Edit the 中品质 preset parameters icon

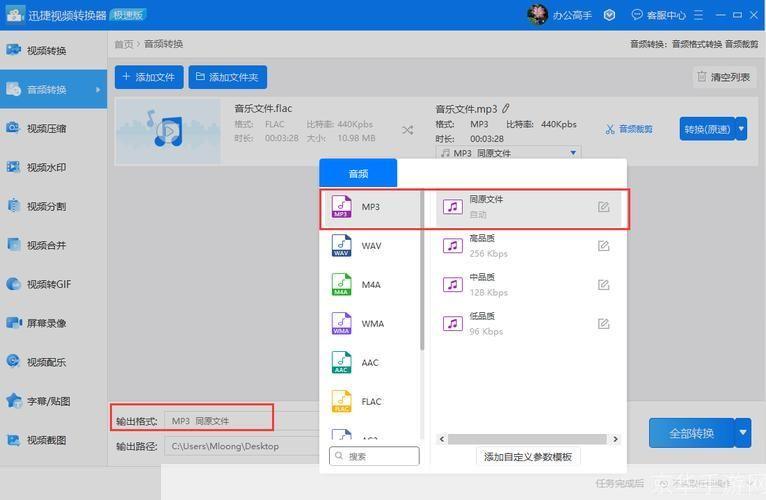(604, 284)
